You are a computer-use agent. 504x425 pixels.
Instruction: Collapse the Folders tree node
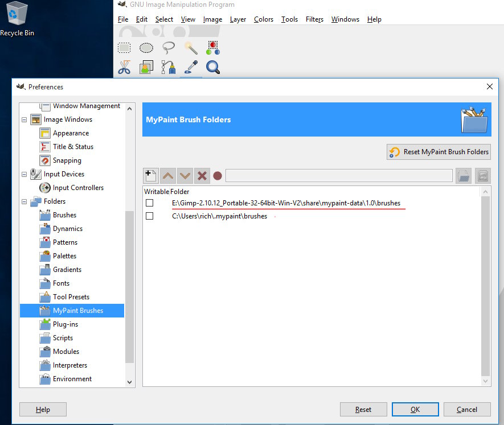pos(24,202)
